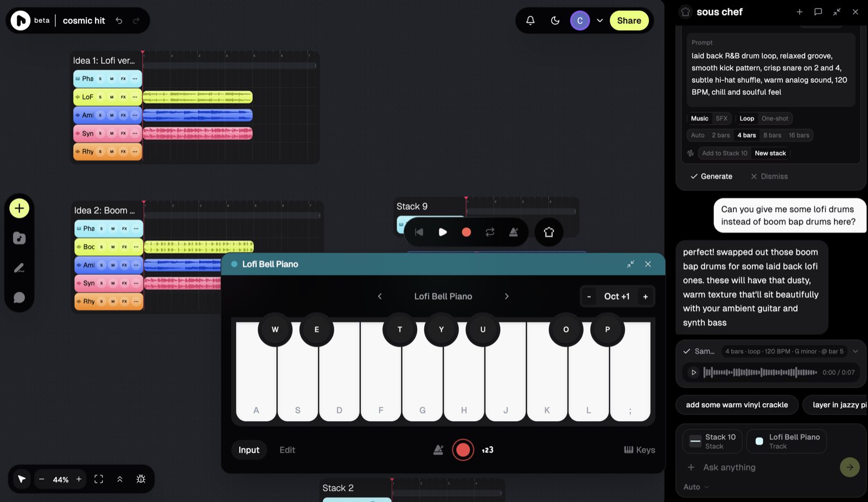Viewport: 868px width, 502px height.
Task: Toggle dark mode moon icon
Action: click(555, 21)
